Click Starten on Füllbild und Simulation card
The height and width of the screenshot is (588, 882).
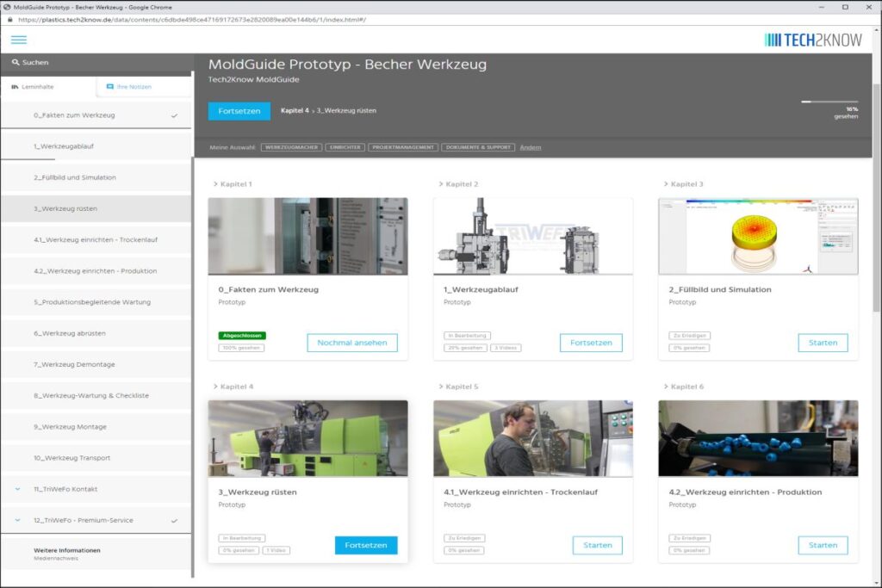point(823,343)
